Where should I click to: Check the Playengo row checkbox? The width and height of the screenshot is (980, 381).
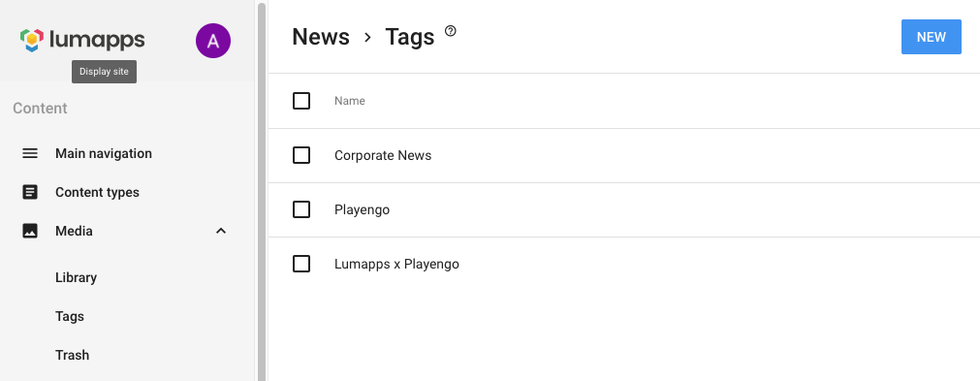pos(301,209)
